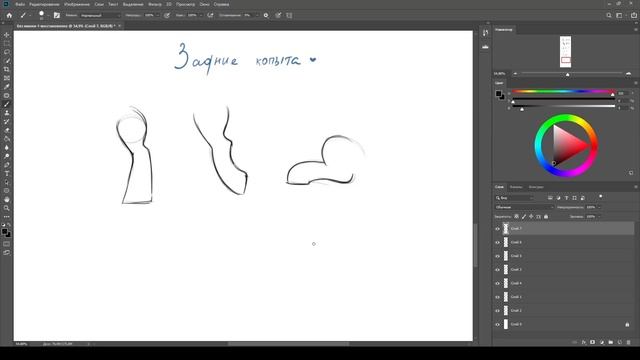
Task: Toggle visibility of layer Слой 5
Action: point(497,256)
